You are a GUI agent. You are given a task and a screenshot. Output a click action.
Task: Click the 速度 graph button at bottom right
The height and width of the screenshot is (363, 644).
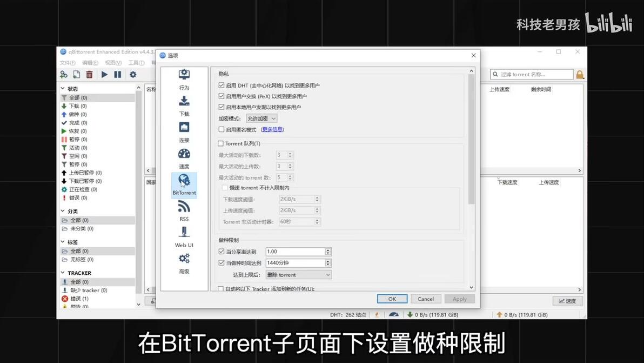click(x=567, y=301)
